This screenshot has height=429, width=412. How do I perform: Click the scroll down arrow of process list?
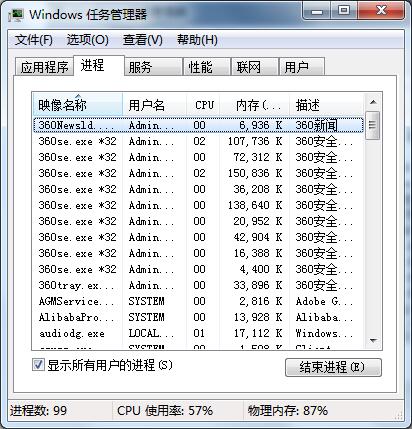point(373,340)
